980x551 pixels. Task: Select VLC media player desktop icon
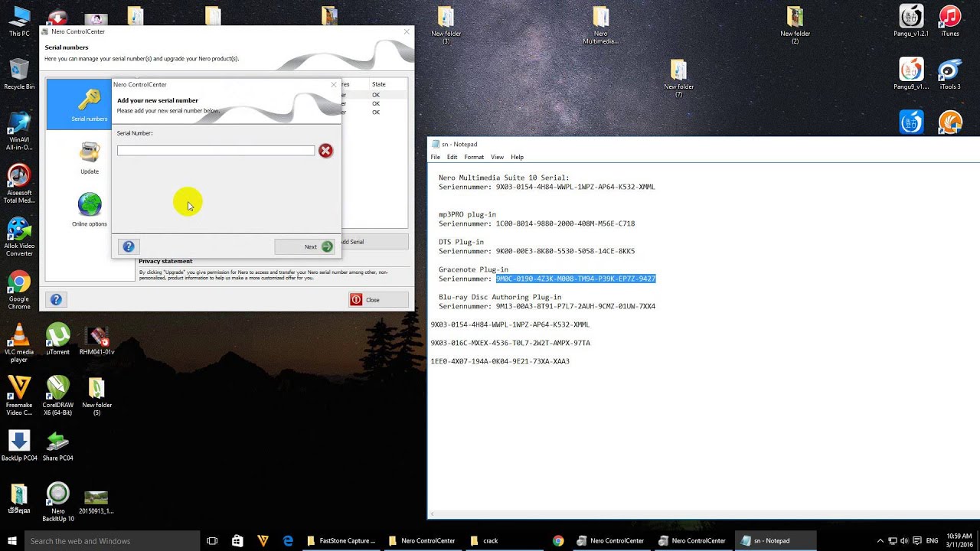click(x=20, y=344)
